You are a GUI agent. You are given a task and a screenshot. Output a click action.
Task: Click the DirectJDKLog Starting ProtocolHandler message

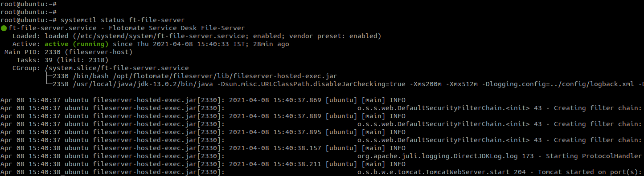click(x=500, y=156)
